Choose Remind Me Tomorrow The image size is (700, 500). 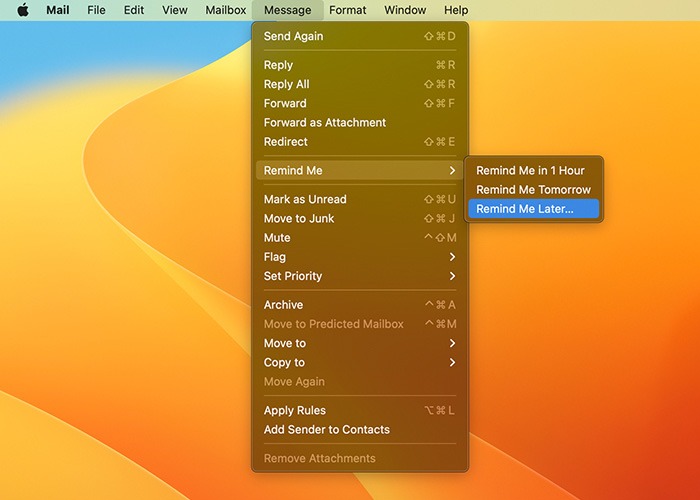(x=533, y=190)
